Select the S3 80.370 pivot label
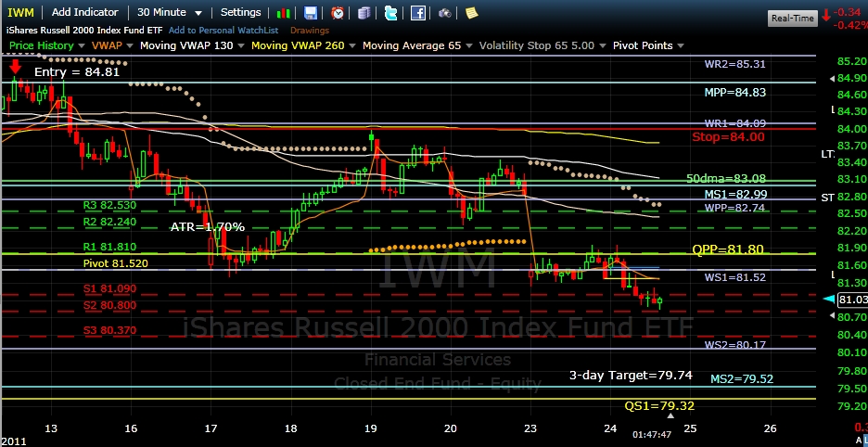Screen dimensions: 868x447 109,330
